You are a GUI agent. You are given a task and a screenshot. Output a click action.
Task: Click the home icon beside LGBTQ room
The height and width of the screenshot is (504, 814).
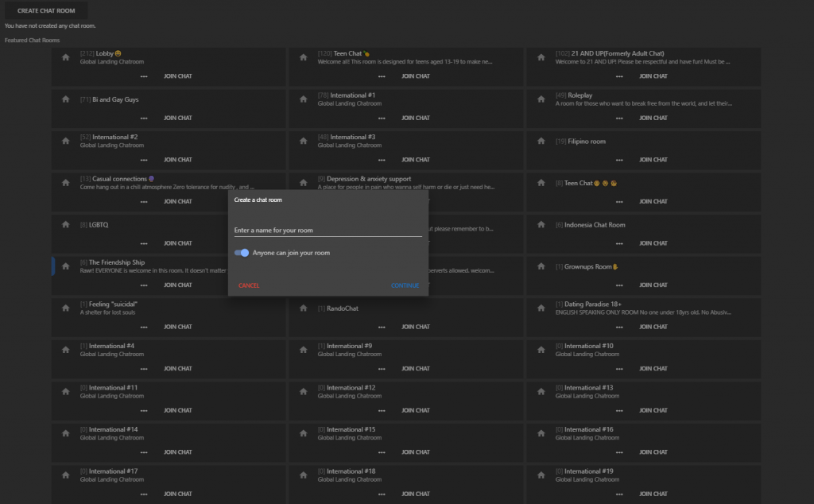coord(66,225)
